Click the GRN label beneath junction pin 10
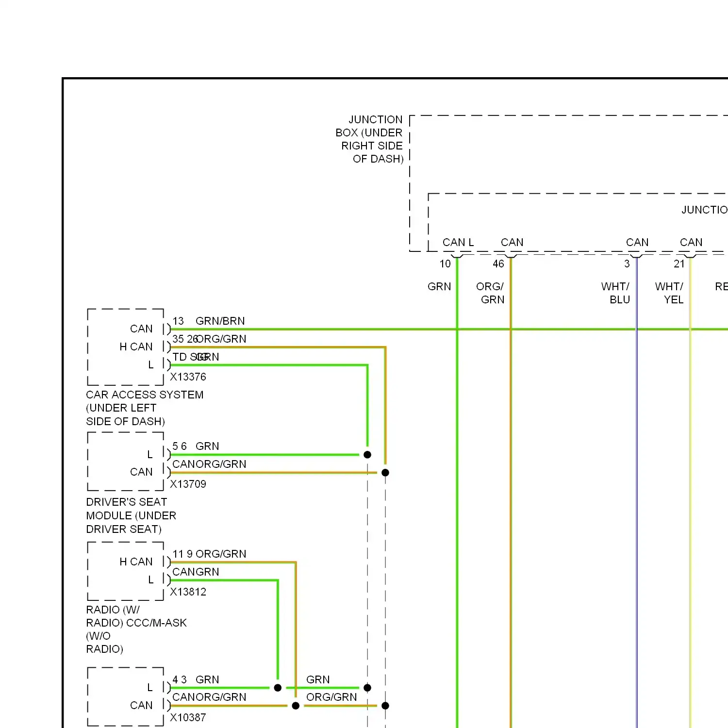Image resolution: width=728 pixels, height=728 pixels. [439, 287]
